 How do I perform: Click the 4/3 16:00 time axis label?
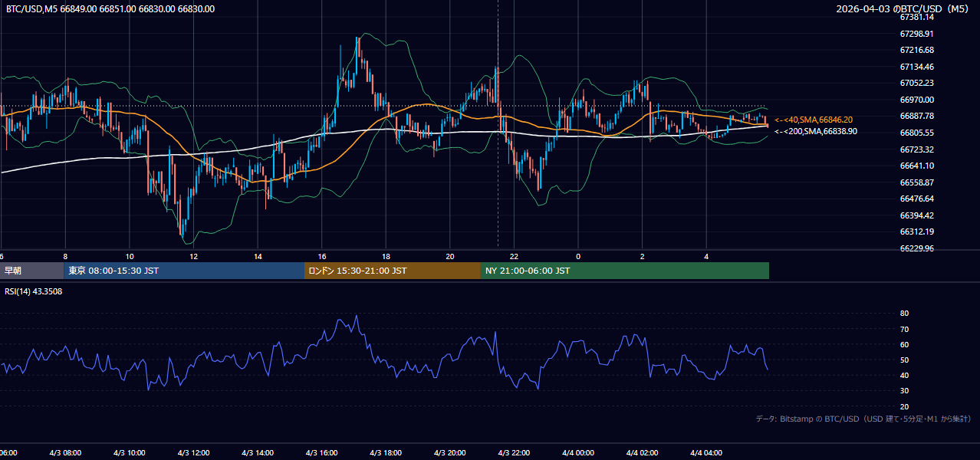(x=321, y=453)
